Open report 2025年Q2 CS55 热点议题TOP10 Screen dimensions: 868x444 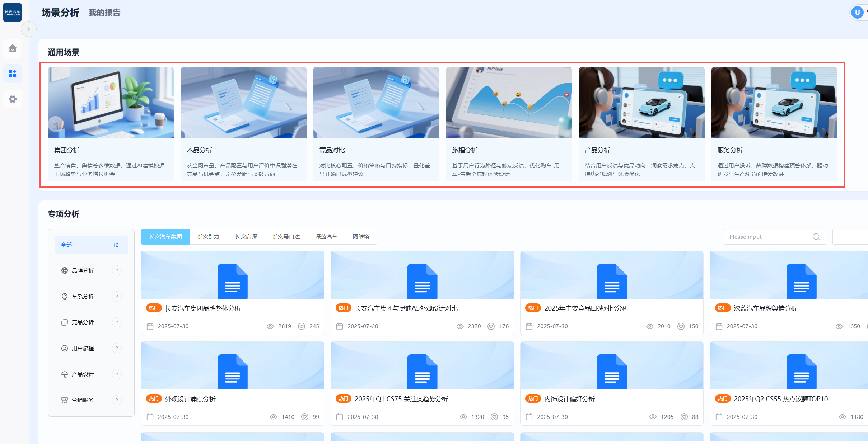[781, 399]
